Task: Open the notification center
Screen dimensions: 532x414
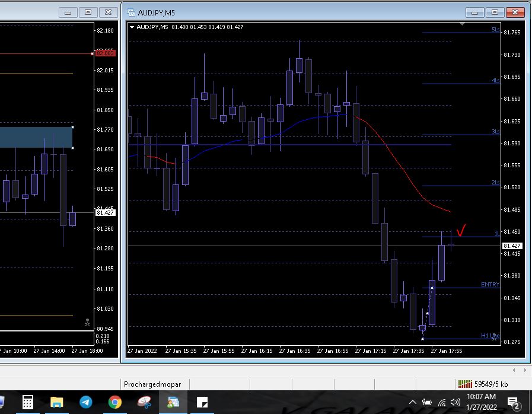Action: [514, 402]
